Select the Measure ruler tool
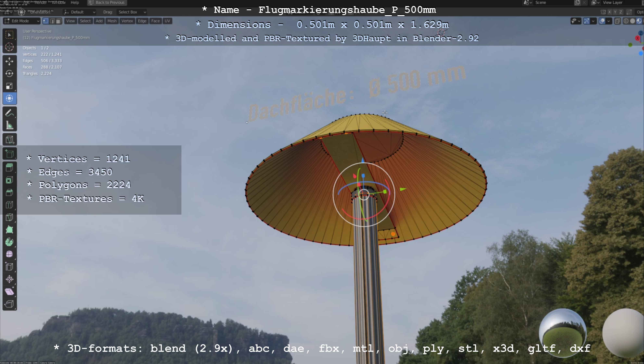 [x=9, y=125]
